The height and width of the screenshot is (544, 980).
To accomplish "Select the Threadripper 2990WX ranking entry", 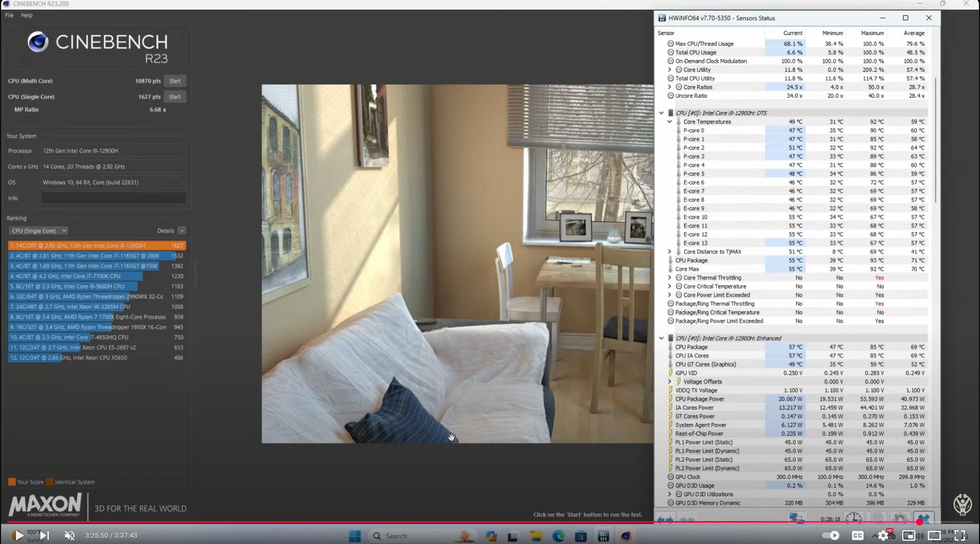I will pyautogui.click(x=97, y=297).
